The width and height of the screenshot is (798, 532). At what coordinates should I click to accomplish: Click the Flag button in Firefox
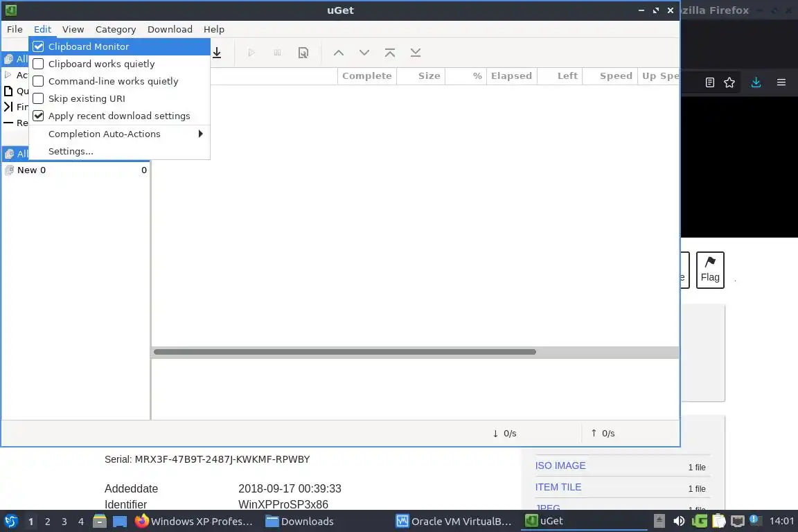710,270
